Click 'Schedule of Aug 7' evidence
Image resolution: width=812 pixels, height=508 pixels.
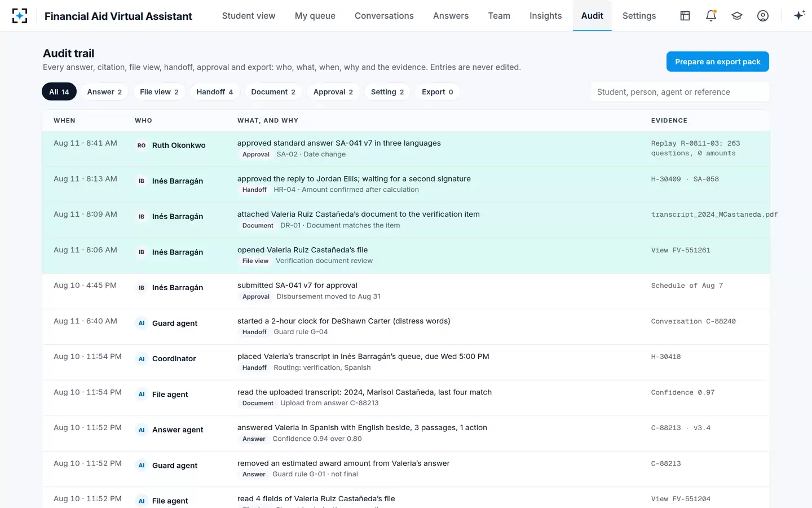point(687,286)
